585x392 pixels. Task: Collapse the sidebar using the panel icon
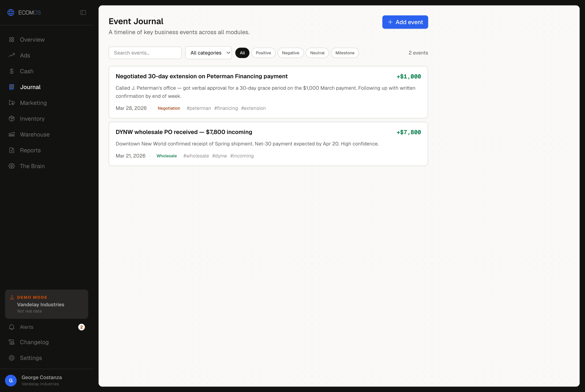(83, 12)
